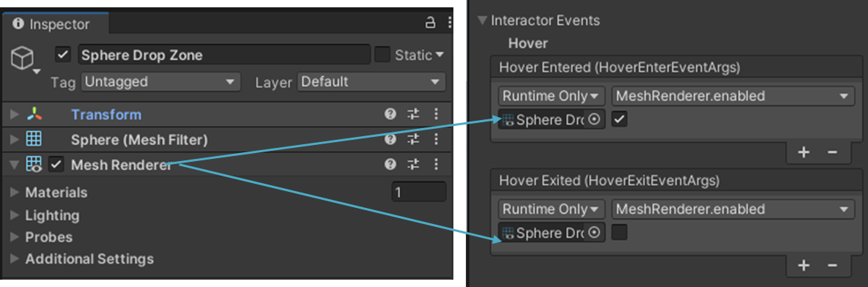Open Sphere (Mesh Filter) kebab menu
This screenshot has height=287, width=868.
coord(437,140)
